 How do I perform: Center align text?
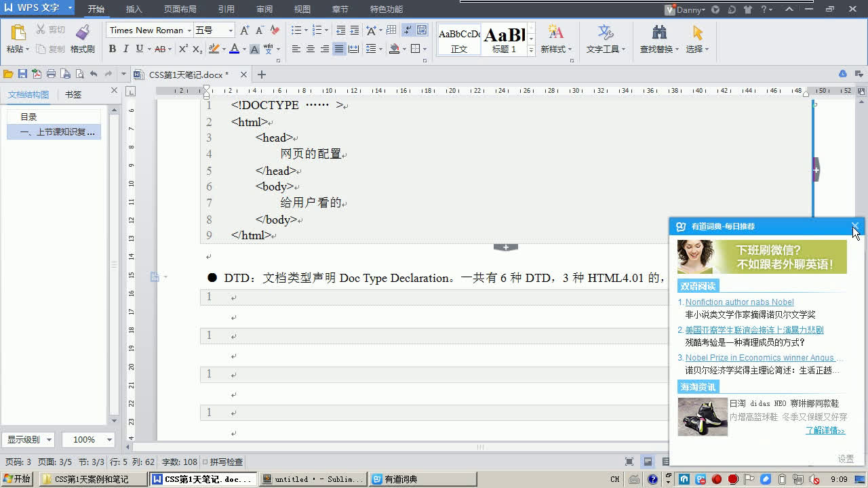click(x=311, y=49)
